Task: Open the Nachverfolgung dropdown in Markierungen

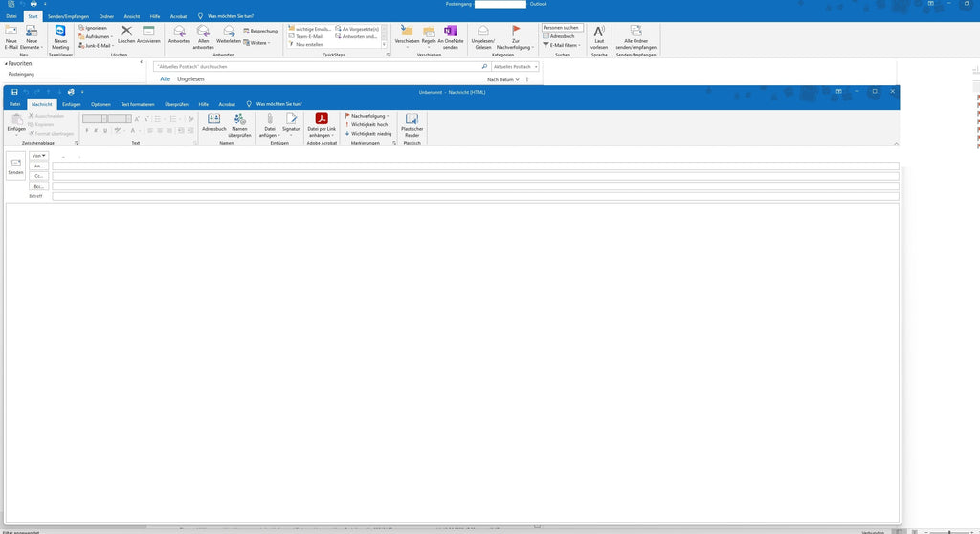Action: click(x=369, y=115)
